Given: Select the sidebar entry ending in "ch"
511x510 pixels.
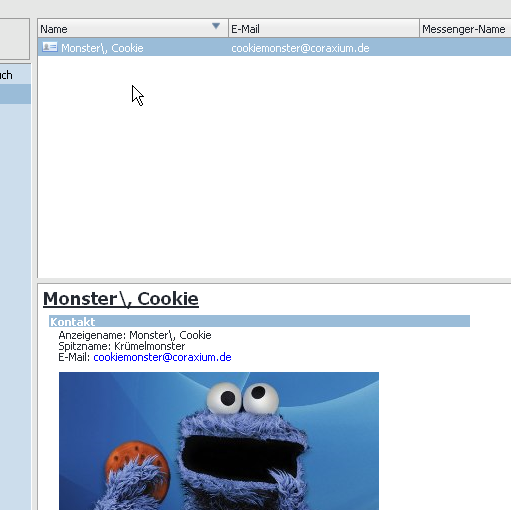Looking at the screenshot, I should (15, 75).
